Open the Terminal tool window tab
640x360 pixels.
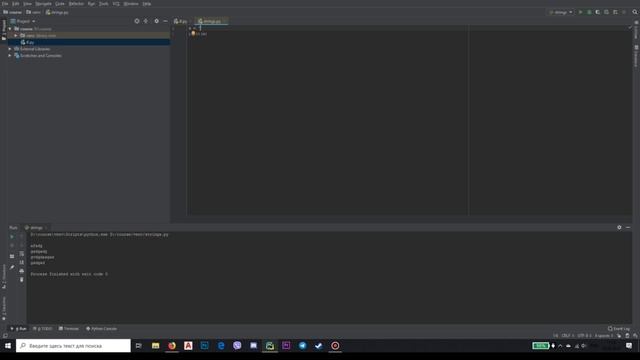click(x=69, y=329)
